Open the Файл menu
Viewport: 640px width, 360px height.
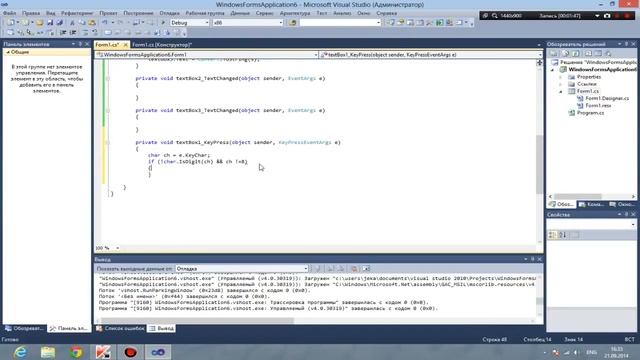coord(9,13)
